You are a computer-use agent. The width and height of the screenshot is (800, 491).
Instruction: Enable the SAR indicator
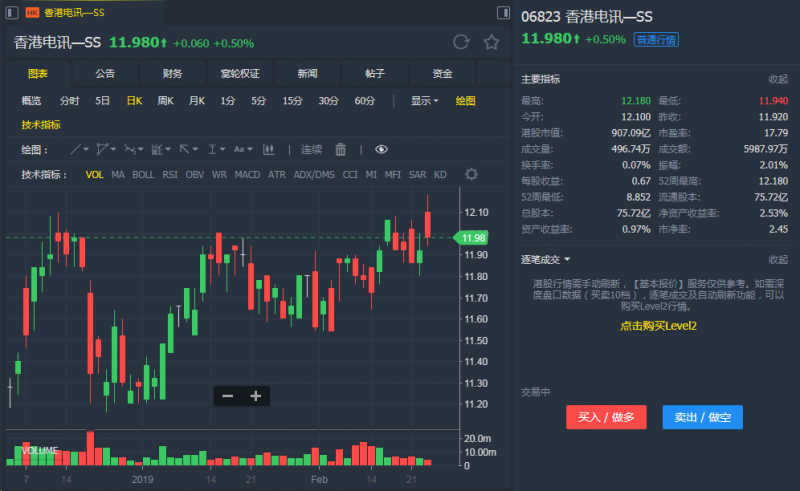pyautogui.click(x=417, y=175)
